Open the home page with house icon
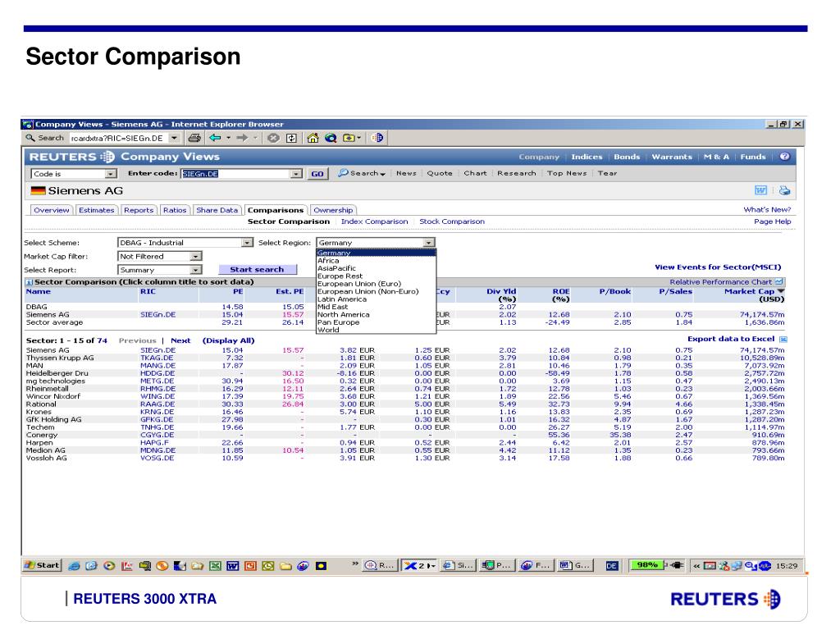Image resolution: width=840 pixels, height=630 pixels. [313, 138]
